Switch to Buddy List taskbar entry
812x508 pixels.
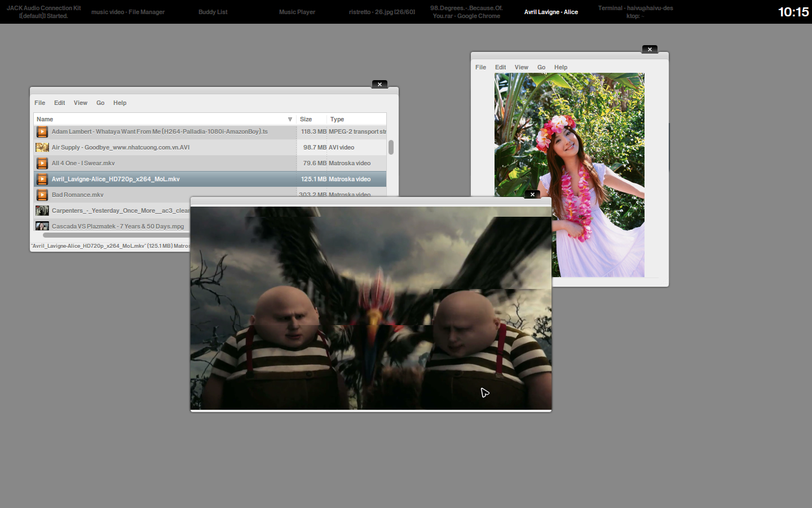click(x=213, y=12)
